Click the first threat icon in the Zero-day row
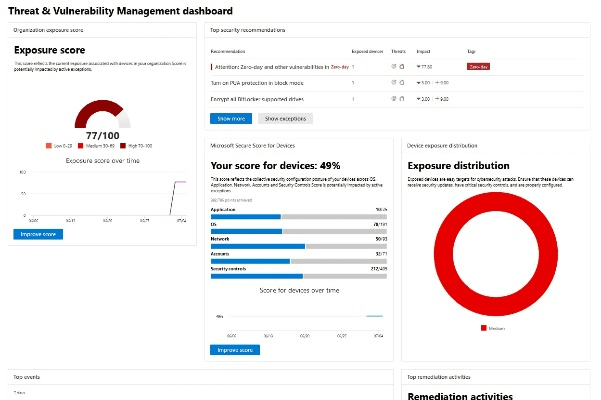This screenshot has height=400, width=601. pyautogui.click(x=394, y=66)
